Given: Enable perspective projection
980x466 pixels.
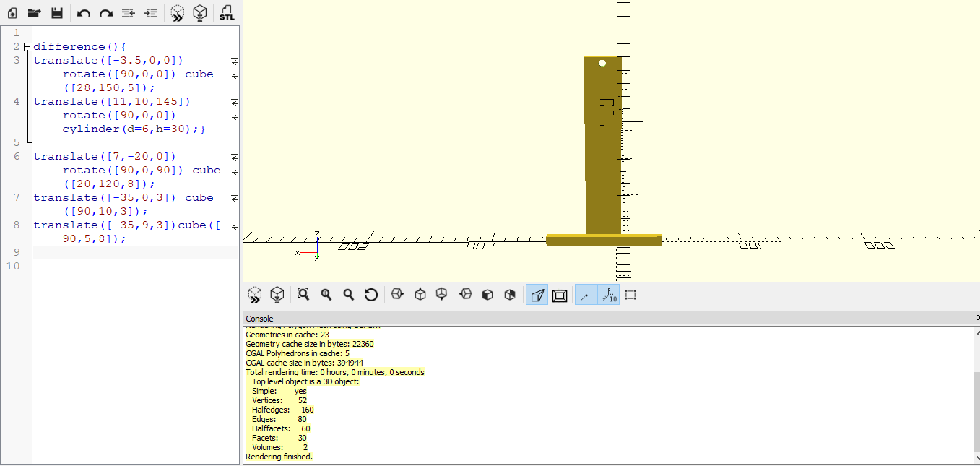Looking at the screenshot, I should [x=537, y=295].
